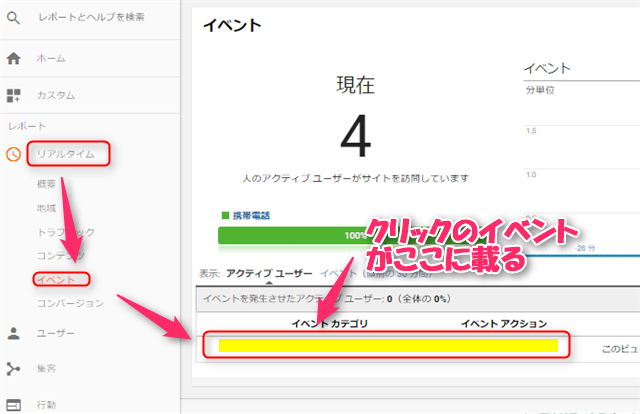Click the home house icon
The height and width of the screenshot is (414, 640).
click(13, 58)
